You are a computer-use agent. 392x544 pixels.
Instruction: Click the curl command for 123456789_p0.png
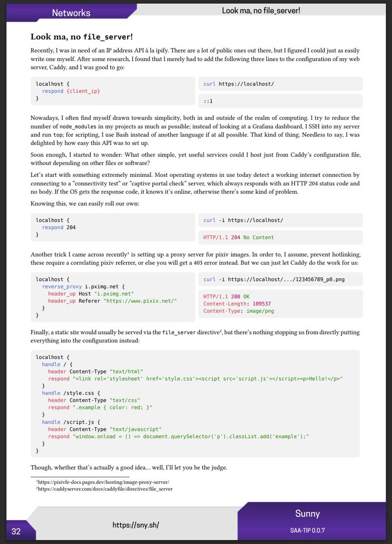(274, 280)
